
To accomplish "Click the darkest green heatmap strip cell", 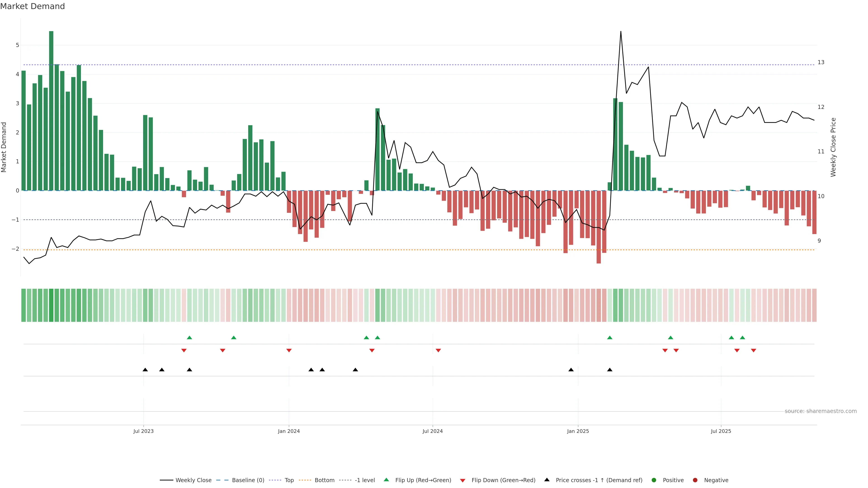I will click(51, 305).
